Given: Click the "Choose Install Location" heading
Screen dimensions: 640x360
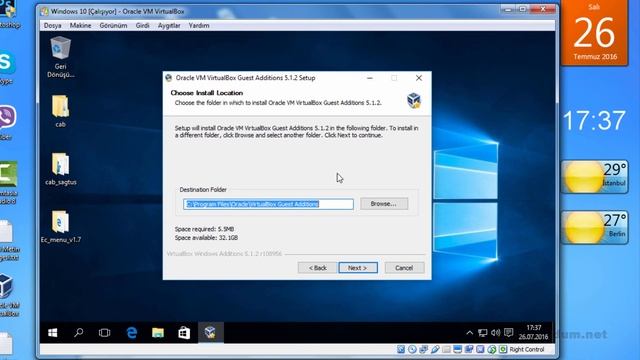Looking at the screenshot, I should click(207, 93).
